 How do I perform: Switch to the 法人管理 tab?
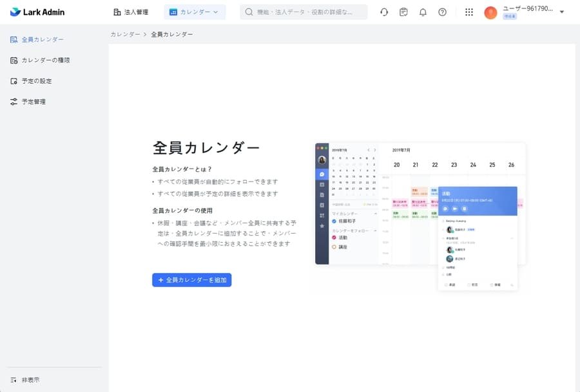click(x=130, y=12)
